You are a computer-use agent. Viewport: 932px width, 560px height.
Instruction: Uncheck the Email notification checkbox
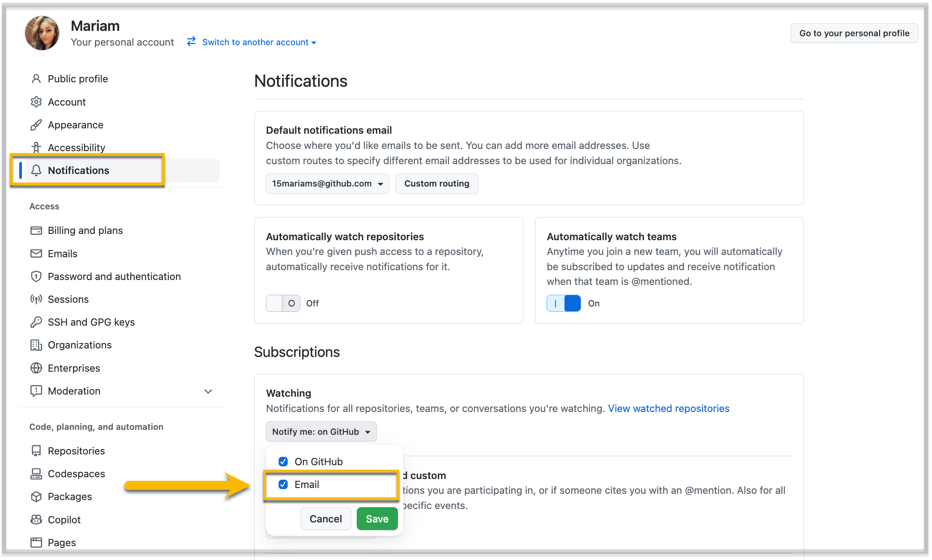[283, 484]
